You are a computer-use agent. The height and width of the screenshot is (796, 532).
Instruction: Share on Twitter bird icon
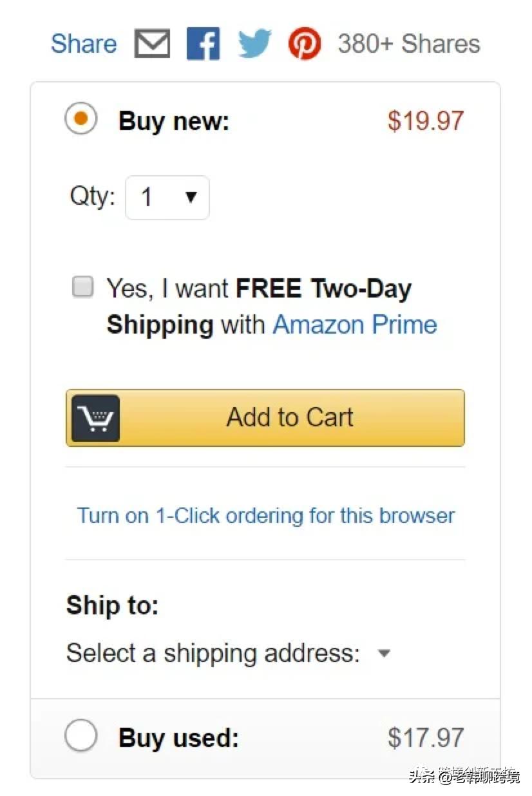255,44
